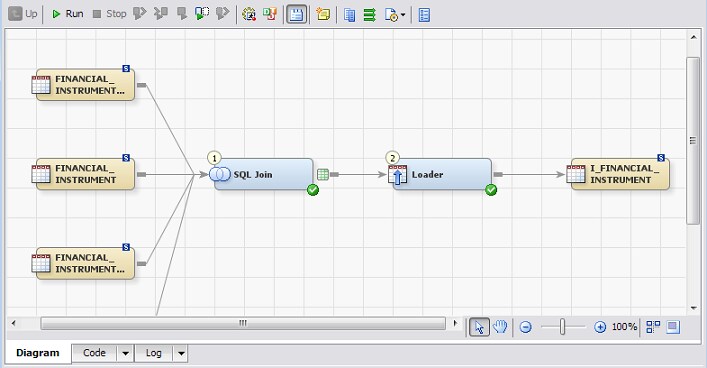
Task: Click the run selected transformations icon
Action: [x=202, y=14]
